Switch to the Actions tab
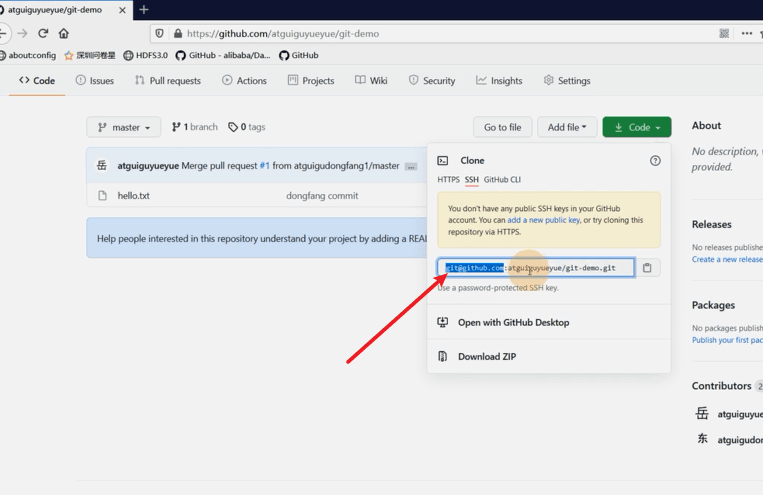The width and height of the screenshot is (763, 495). pyautogui.click(x=244, y=81)
